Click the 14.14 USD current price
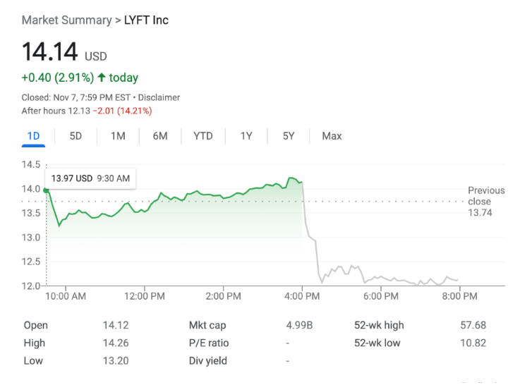Image resolution: width=532 pixels, height=392 pixels. pyautogui.click(x=49, y=52)
